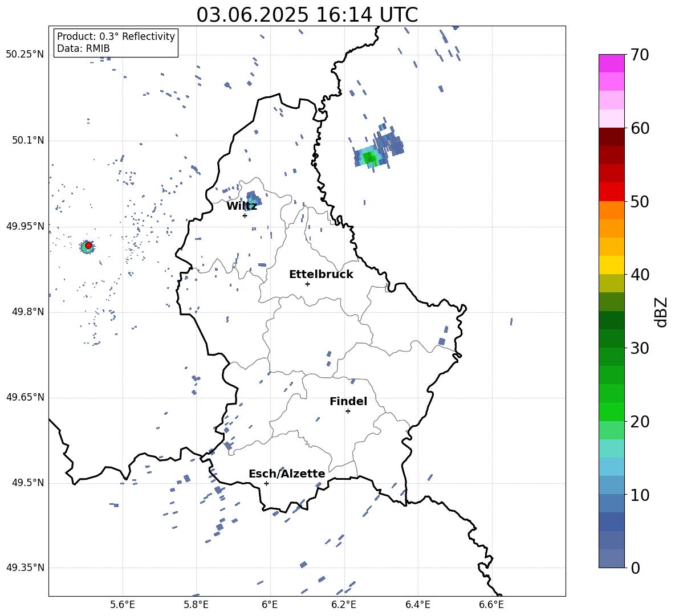Image resolution: width=675 pixels, height=616 pixels.
Task: Click the colorbar tick label 70
Action: (x=640, y=55)
